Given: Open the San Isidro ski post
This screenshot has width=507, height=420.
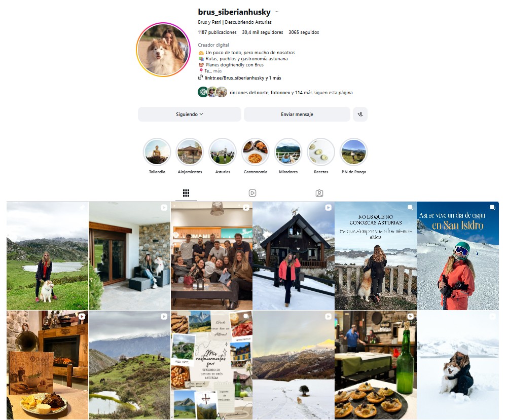Looking at the screenshot, I should 457,255.
